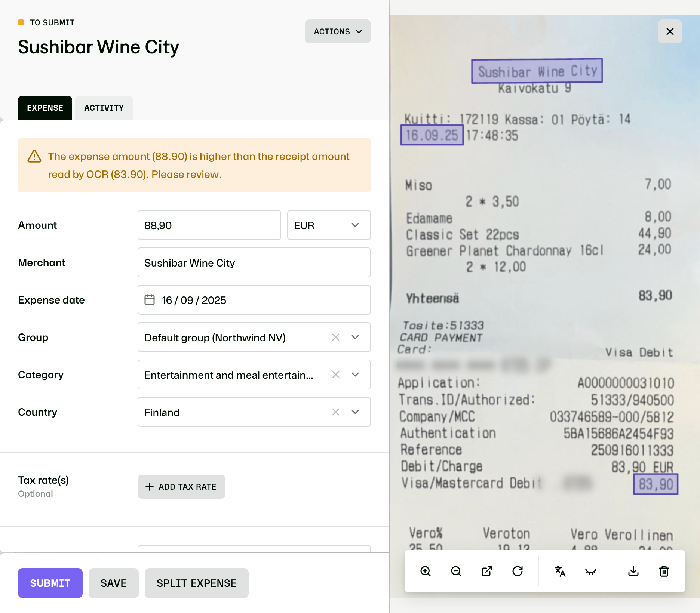Click the warning triangle icon

pos(34,157)
